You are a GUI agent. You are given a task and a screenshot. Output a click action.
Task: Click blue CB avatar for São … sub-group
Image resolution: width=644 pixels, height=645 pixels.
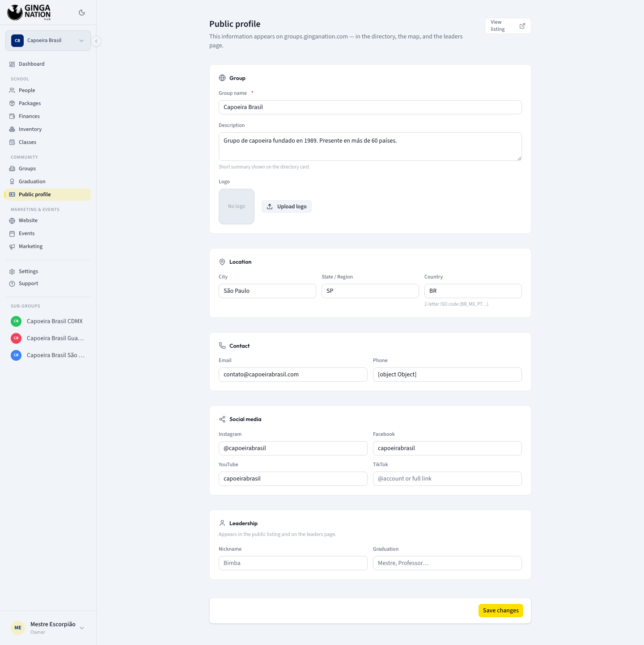coord(16,355)
